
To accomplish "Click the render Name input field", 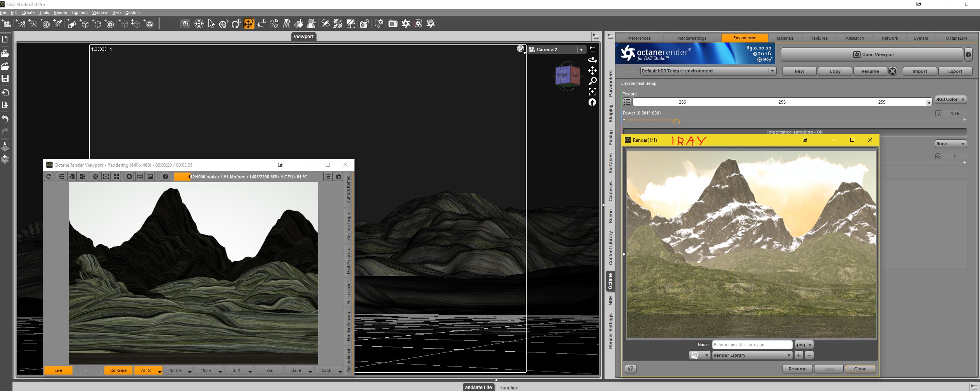I will click(x=753, y=345).
